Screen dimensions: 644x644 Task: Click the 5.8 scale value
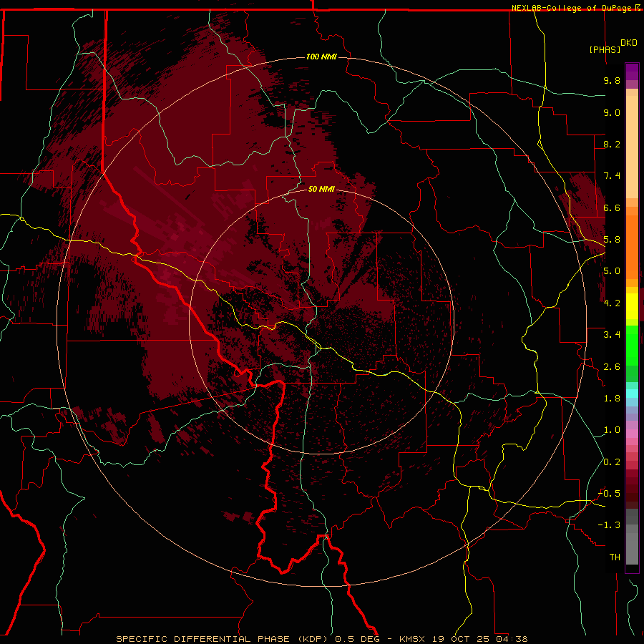coord(612,240)
